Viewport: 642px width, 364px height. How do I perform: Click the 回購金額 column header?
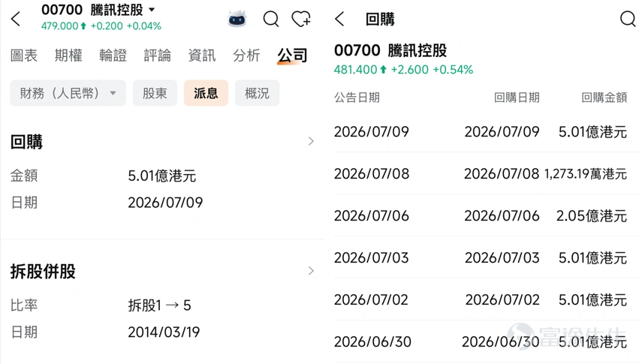pos(604,98)
